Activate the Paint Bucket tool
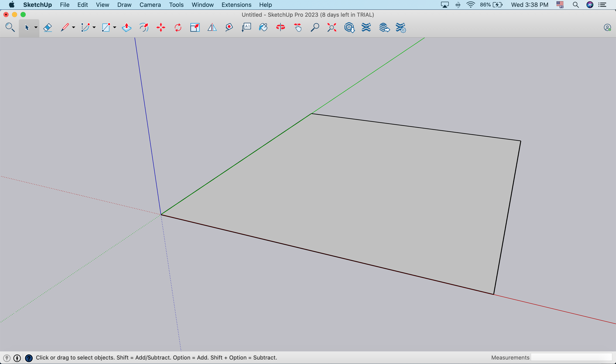Image resolution: width=616 pixels, height=364 pixels. [263, 28]
